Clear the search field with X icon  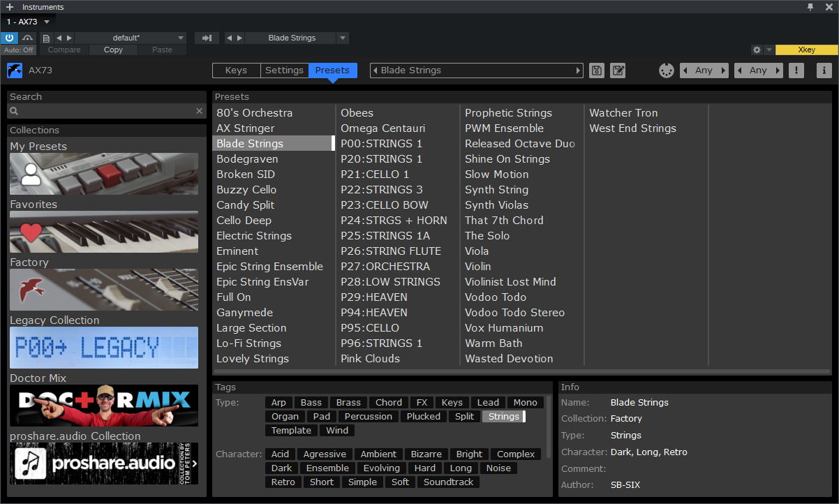click(199, 111)
